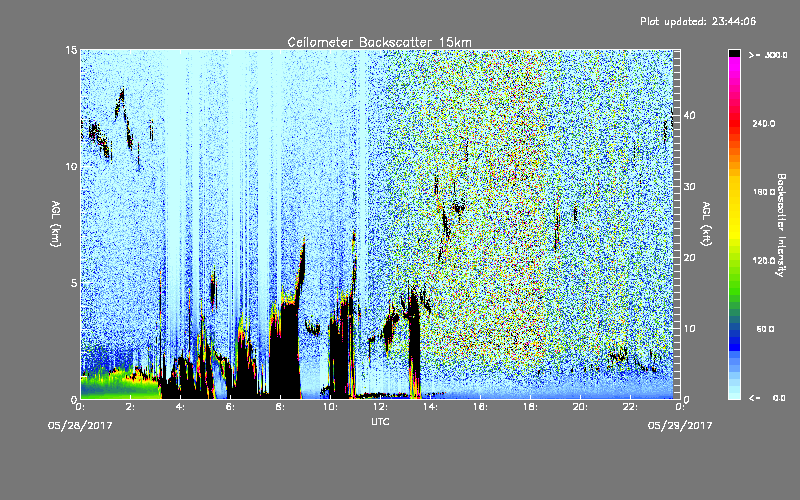Screen dimensions: 800x500
Task: Click the "40" kft tick on right axis
Action: point(689,116)
